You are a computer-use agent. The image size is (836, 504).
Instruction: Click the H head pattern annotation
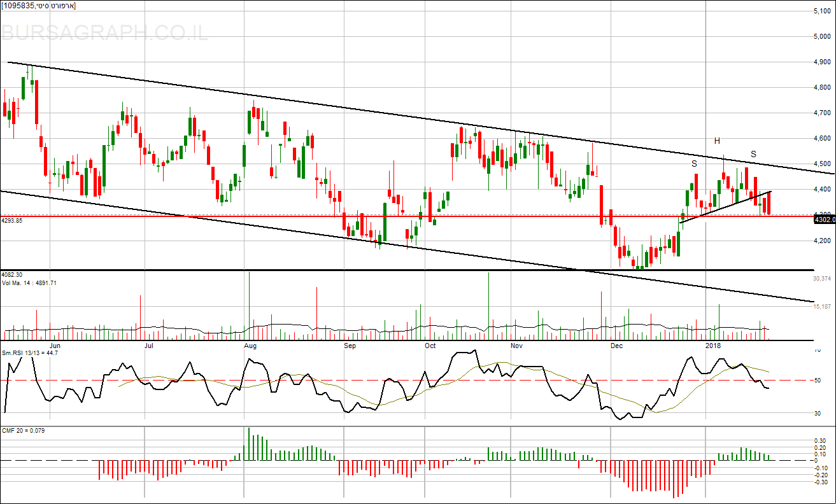(717, 141)
